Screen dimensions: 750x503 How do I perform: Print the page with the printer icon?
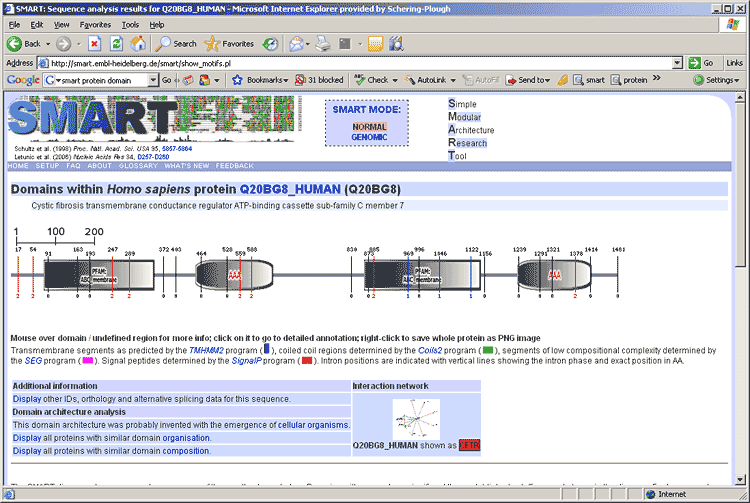point(323,44)
